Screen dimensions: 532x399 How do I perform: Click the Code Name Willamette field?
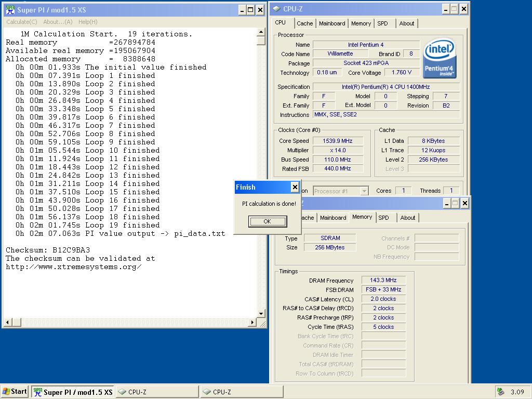[340, 54]
